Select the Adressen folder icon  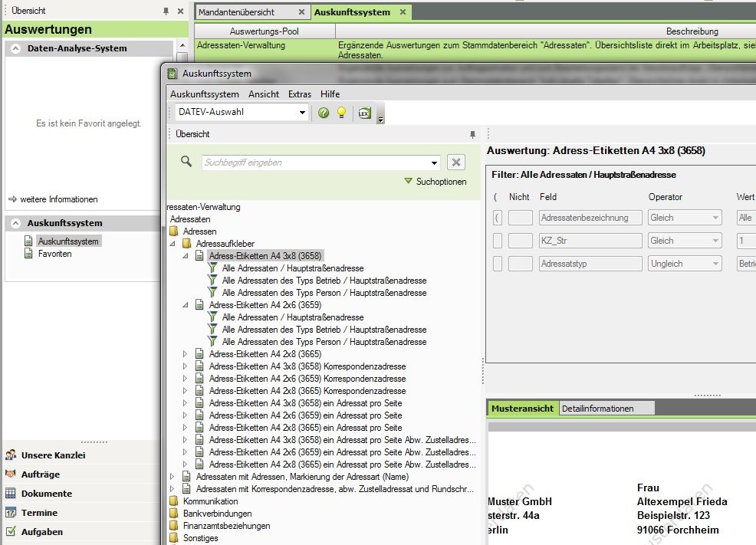tap(173, 231)
